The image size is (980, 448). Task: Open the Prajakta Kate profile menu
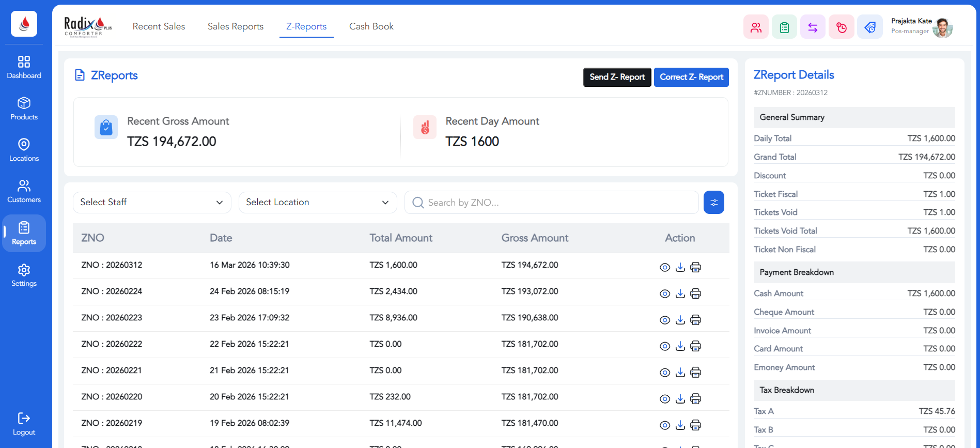pyautogui.click(x=922, y=27)
